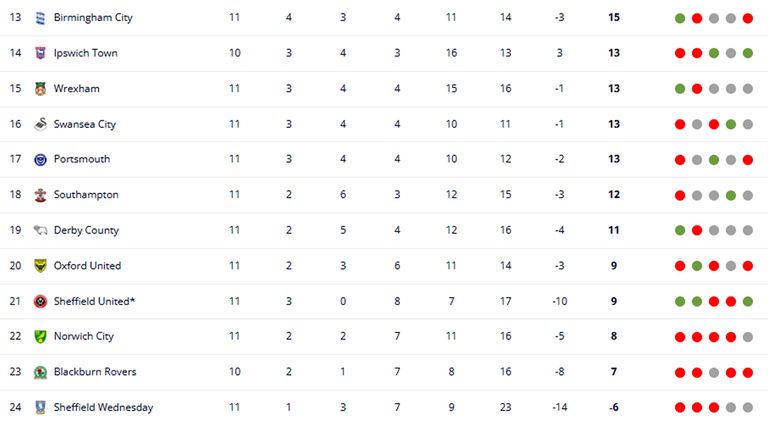Click the Southampton club crest
Screen dimensions: 768x432
coord(40,195)
